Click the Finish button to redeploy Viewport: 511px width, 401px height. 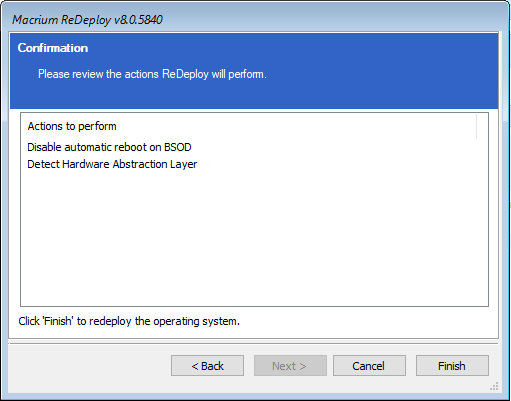tap(452, 366)
